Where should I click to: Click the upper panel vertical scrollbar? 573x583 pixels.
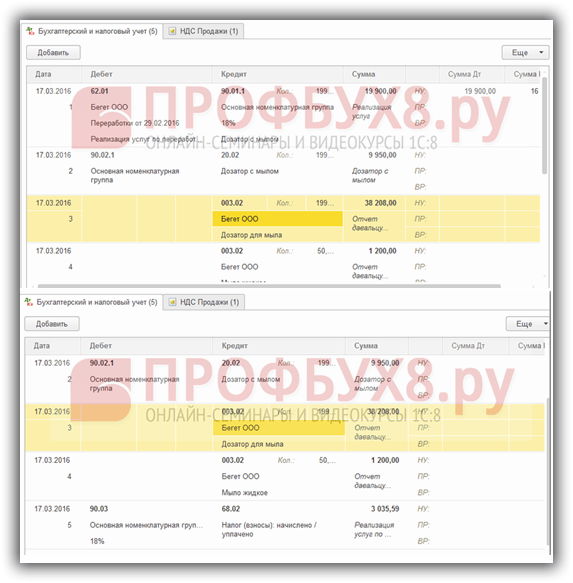[x=544, y=126]
